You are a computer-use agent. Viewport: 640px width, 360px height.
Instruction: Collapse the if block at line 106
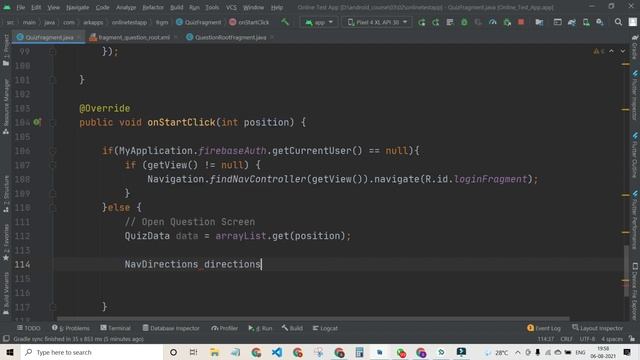point(53,151)
